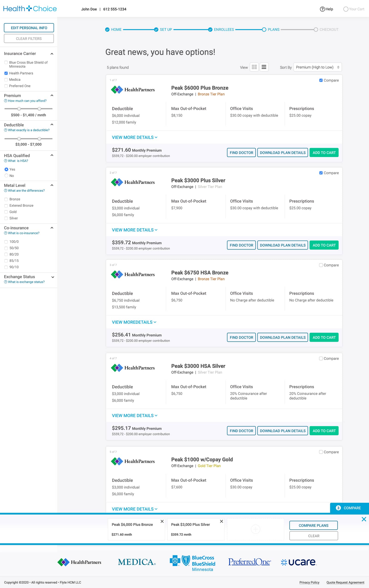The width and height of the screenshot is (369, 588).
Task: Check 80/20 co-insurance filter
Action: coord(6,254)
